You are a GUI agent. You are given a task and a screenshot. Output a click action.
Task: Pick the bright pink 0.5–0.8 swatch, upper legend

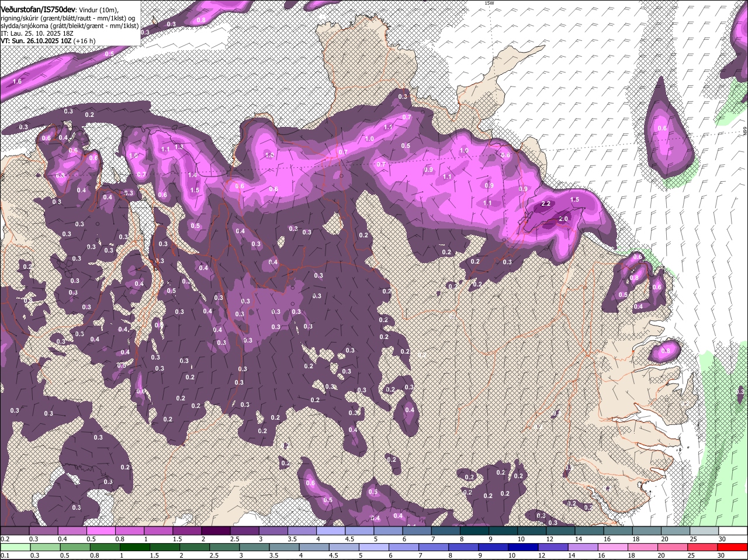point(101,531)
